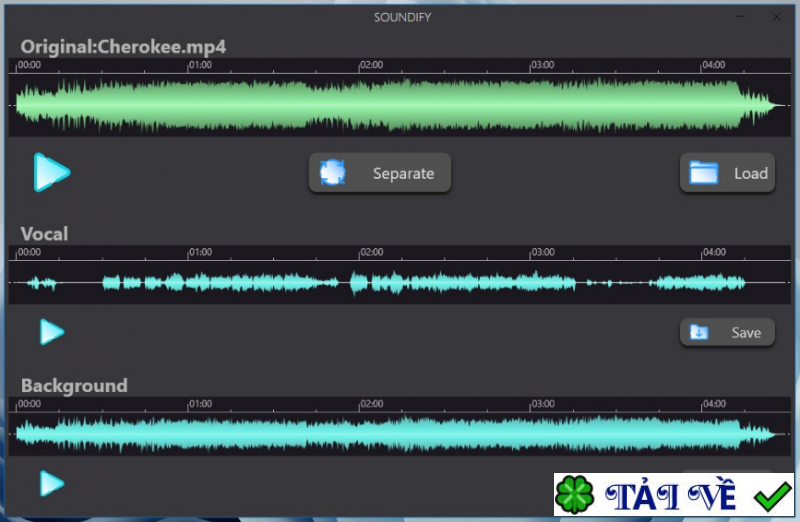The height and width of the screenshot is (522, 800).
Task: Click 00:00 on the Background timeline
Action: (29, 404)
